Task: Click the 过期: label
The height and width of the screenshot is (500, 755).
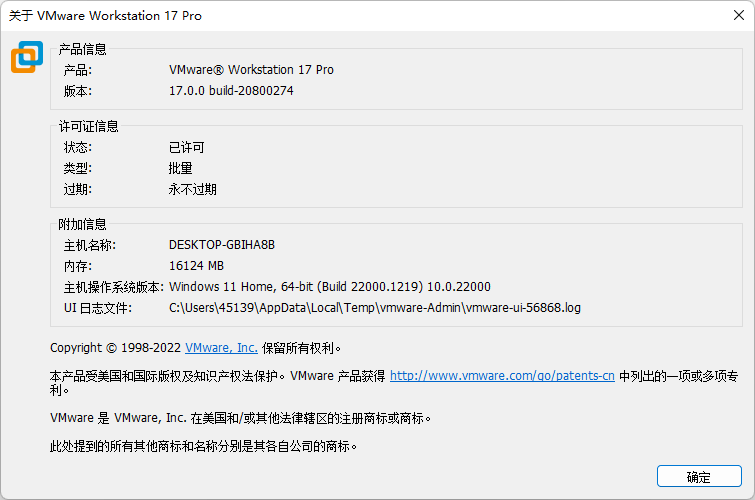Action: [78, 189]
